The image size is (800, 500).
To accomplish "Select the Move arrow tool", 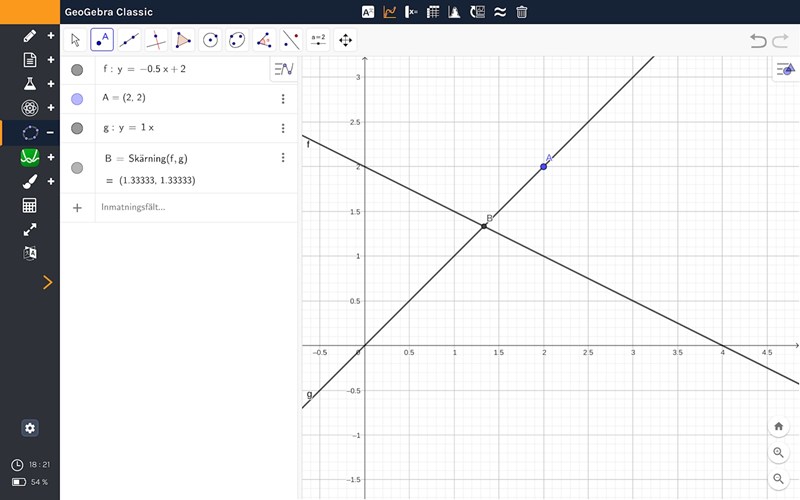I will [x=75, y=40].
